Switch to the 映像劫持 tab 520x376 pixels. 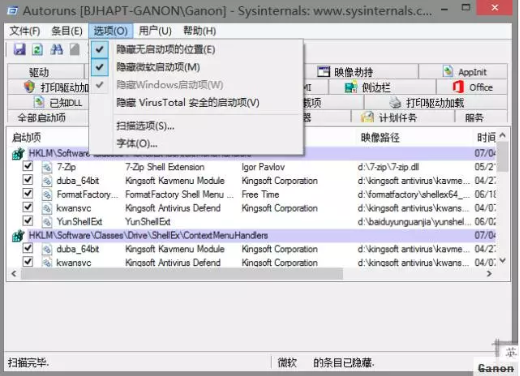click(x=361, y=72)
